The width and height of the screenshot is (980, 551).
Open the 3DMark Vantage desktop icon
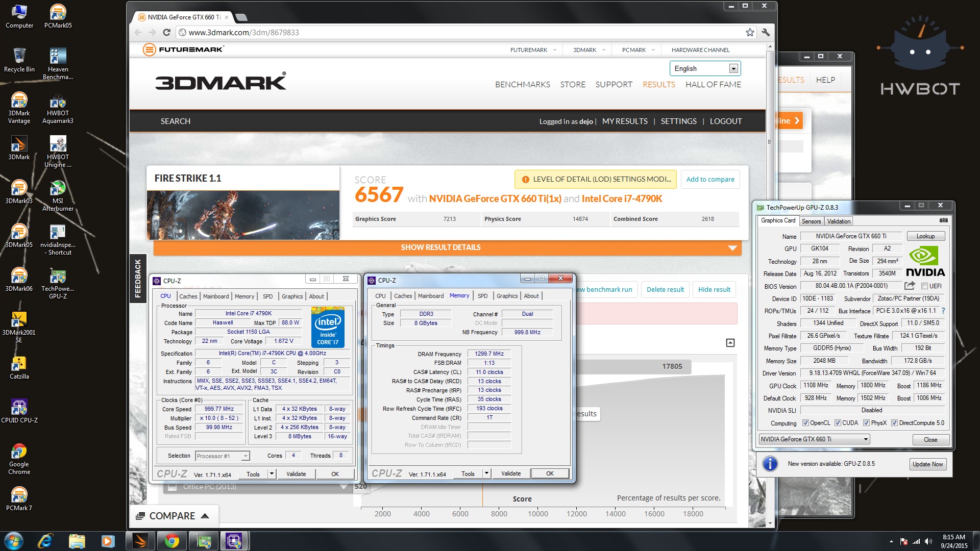[19, 108]
